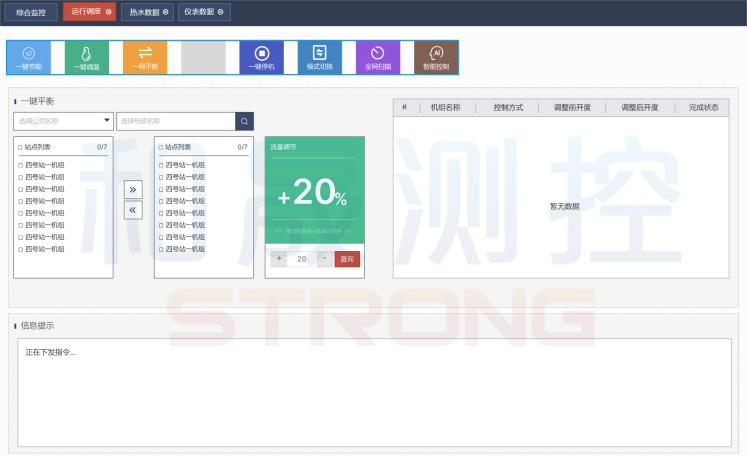Move stations left with double-arrow button
The width and height of the screenshot is (747, 457).
133,210
